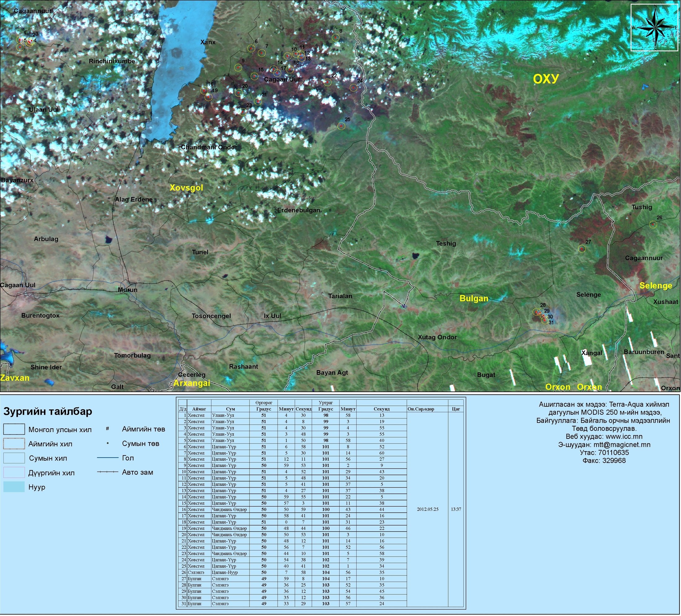Click the Зургийн тайлбар legend heading
The width and height of the screenshot is (681, 616).
click(48, 412)
